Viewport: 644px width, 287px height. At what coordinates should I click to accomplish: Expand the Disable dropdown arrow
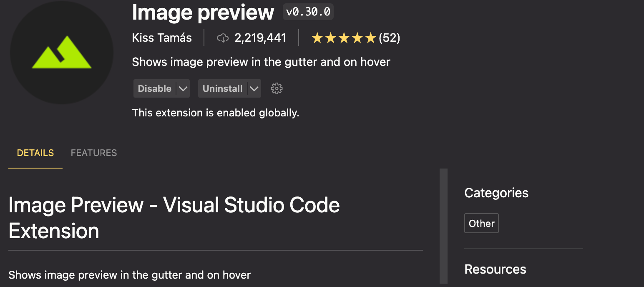[x=183, y=88]
